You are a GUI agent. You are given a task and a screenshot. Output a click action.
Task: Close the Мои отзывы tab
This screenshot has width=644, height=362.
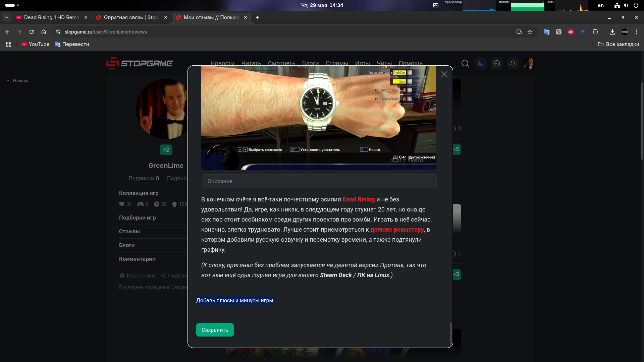click(246, 17)
